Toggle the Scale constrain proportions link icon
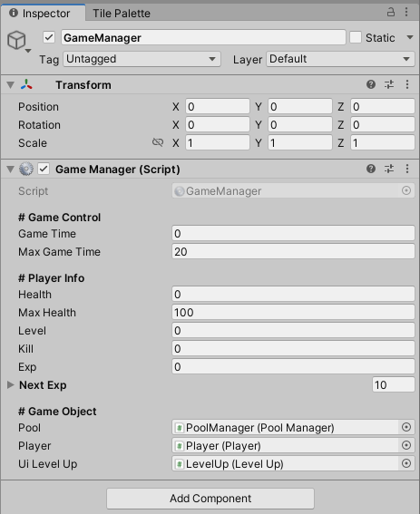 [158, 142]
